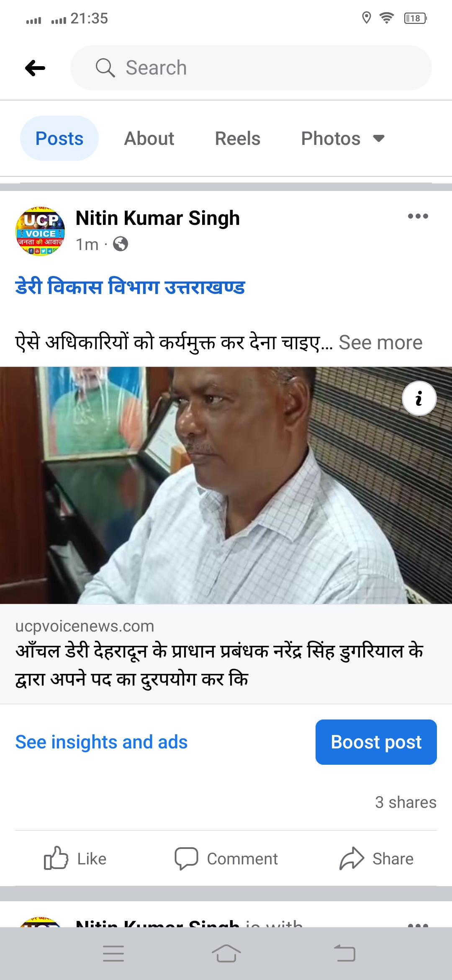452x980 pixels.
Task: Tap the Android back navigation button
Action: coord(345,954)
